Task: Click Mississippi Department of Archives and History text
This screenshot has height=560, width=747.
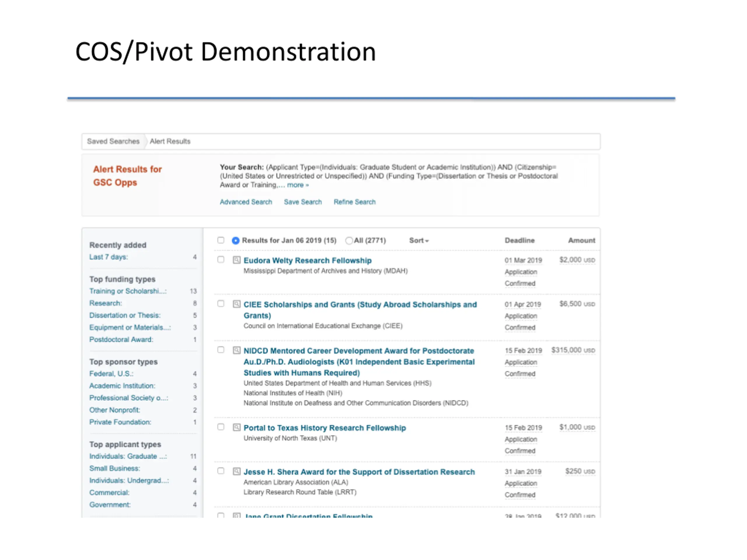Action: [x=326, y=271]
